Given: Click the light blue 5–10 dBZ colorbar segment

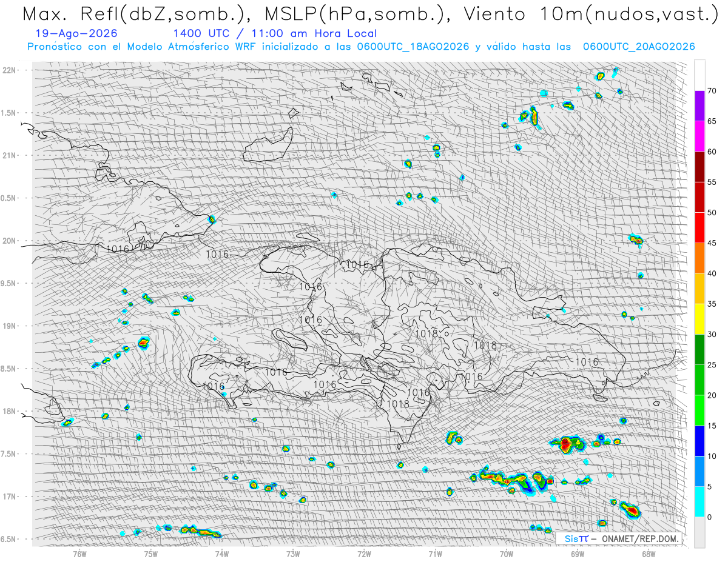Looking at the screenshot, I should coord(699,472).
